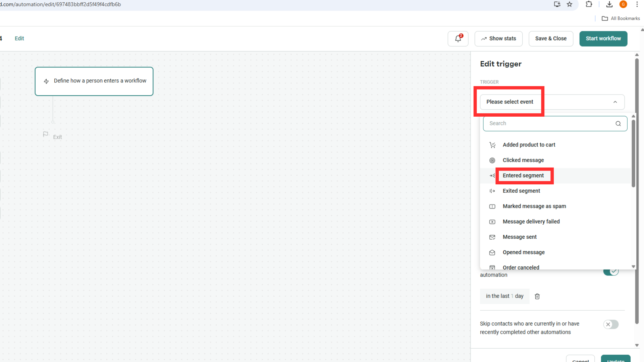Open the All Bookmarks folder
The height and width of the screenshot is (362, 644).
pos(621,18)
